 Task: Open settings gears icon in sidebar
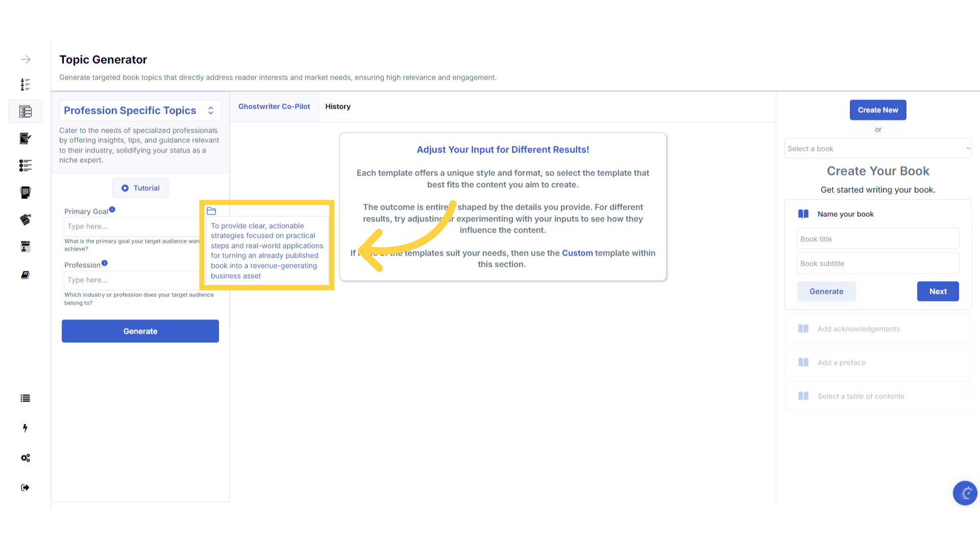(25, 458)
